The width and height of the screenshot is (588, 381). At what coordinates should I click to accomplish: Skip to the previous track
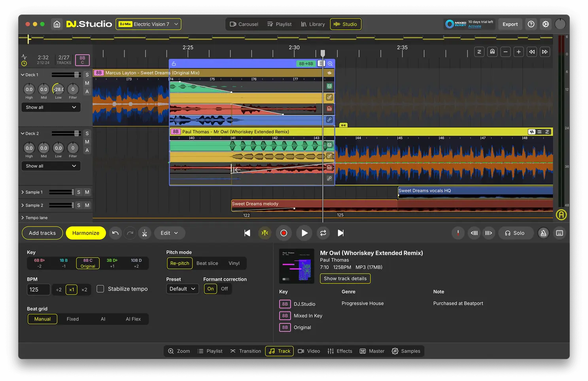(247, 233)
